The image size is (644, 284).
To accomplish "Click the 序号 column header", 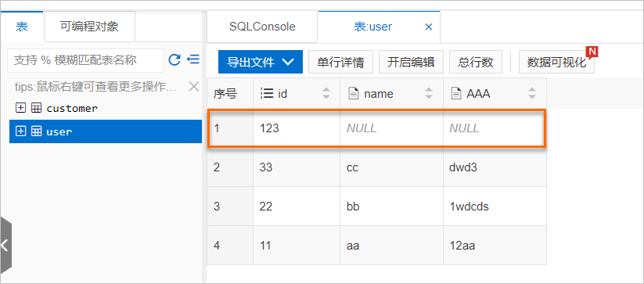I will pos(230,94).
